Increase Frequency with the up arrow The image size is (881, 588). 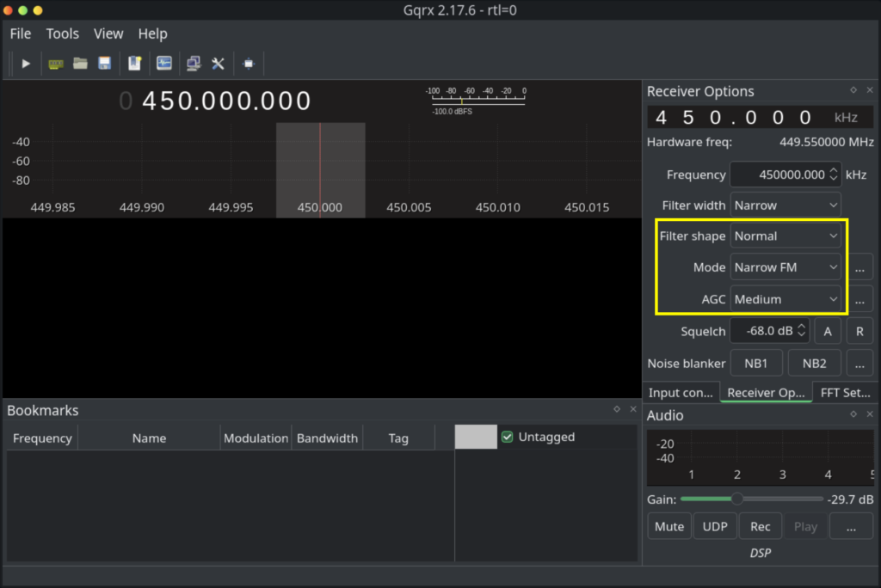(834, 170)
